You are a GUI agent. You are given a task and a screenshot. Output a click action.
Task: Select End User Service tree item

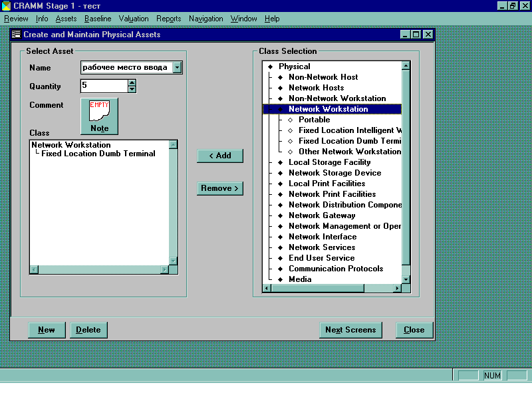tap(322, 258)
